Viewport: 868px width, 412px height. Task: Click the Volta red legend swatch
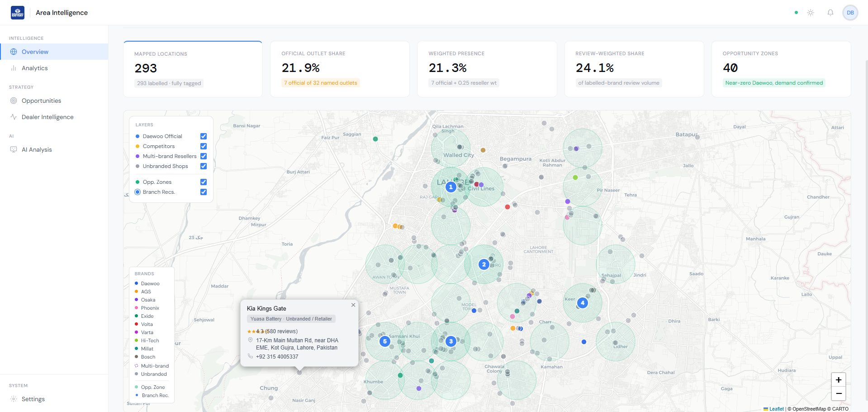point(136,324)
